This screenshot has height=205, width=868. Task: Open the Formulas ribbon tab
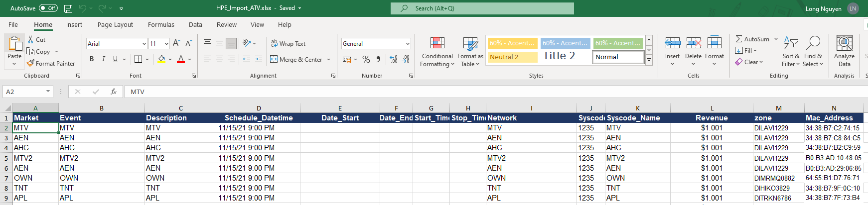(x=161, y=24)
